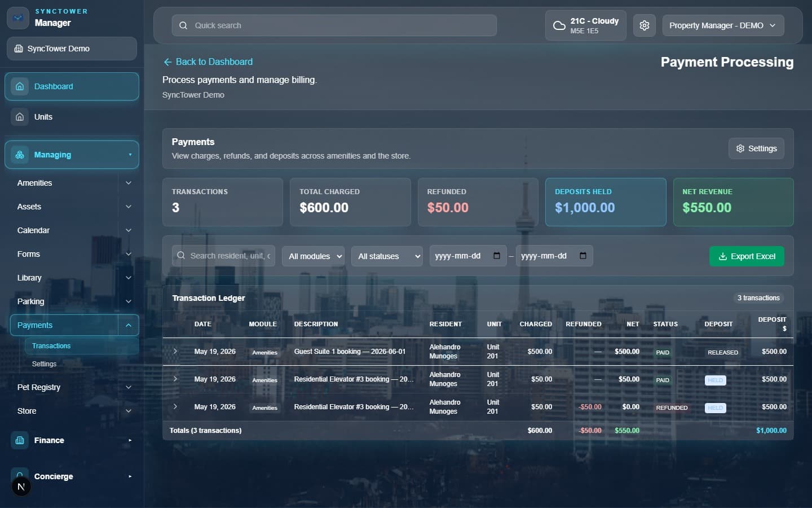Expand the PAID Residential Elevator #3 row
Viewport: 812px width, 508px height.
tap(175, 379)
